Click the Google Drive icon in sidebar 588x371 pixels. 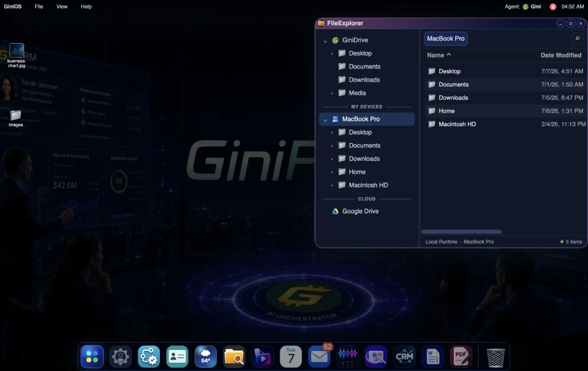[336, 211]
